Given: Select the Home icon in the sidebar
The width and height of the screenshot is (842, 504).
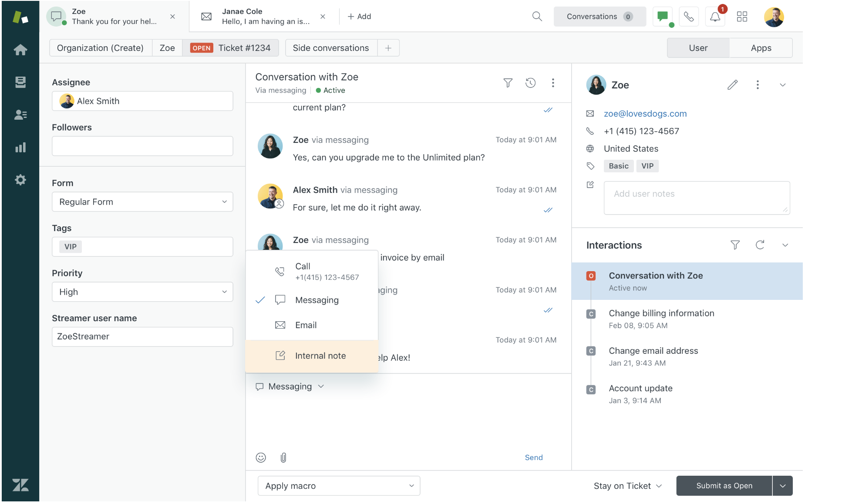Looking at the screenshot, I should 20,50.
